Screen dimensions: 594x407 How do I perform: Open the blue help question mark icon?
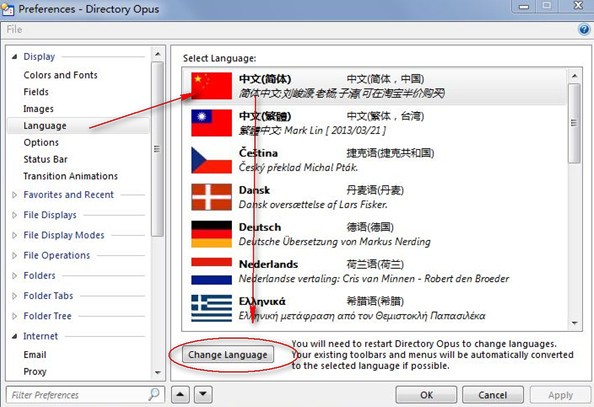coord(584,29)
